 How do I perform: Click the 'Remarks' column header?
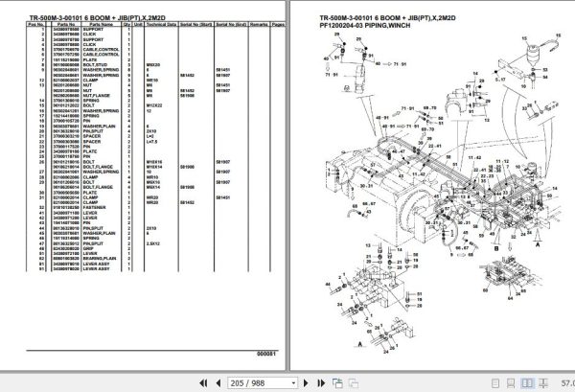[x=259, y=24]
